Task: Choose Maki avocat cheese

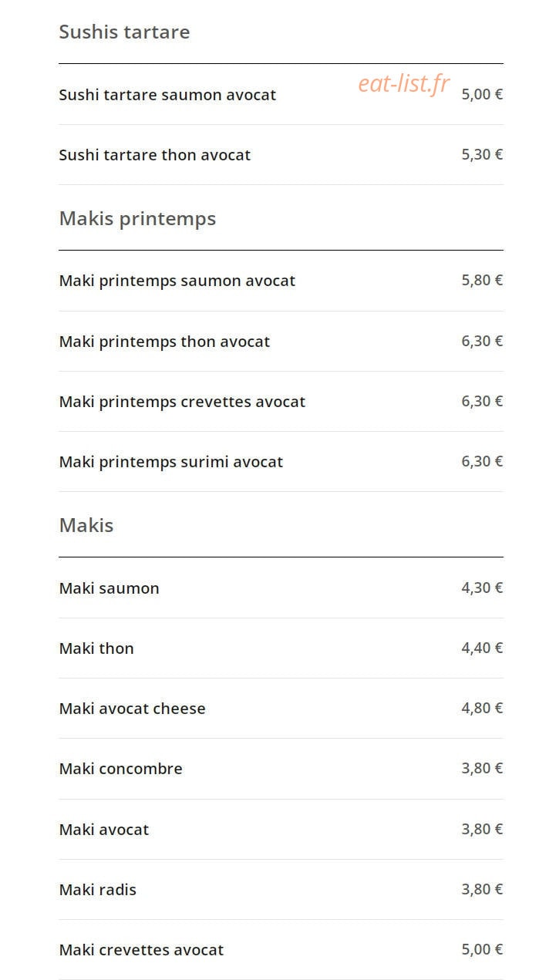Action: pos(281,709)
